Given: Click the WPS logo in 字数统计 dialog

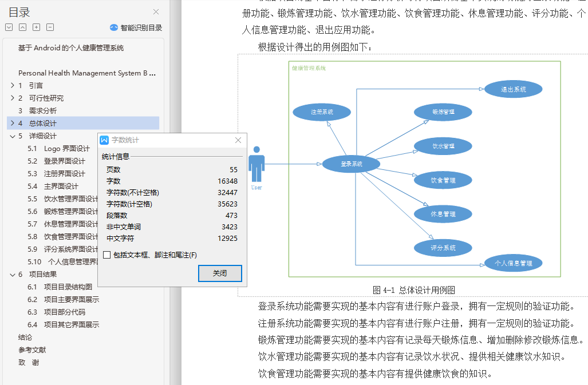Looking at the screenshot, I should point(104,140).
